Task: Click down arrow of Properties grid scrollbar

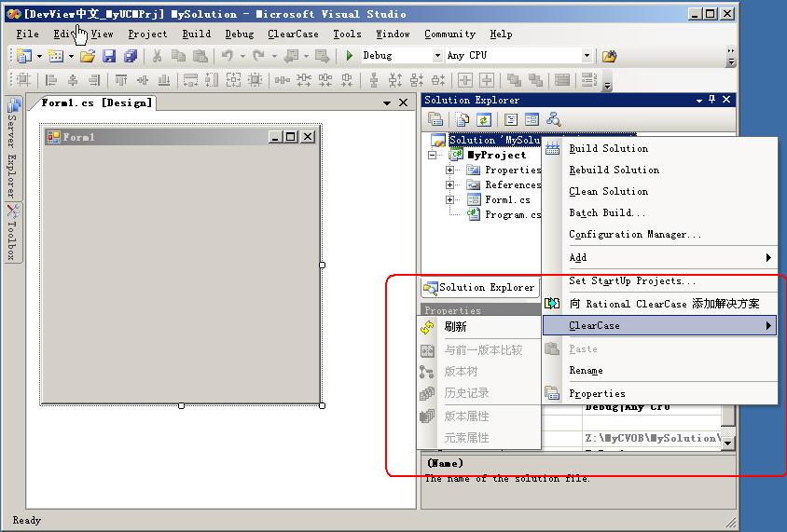Action: click(727, 443)
